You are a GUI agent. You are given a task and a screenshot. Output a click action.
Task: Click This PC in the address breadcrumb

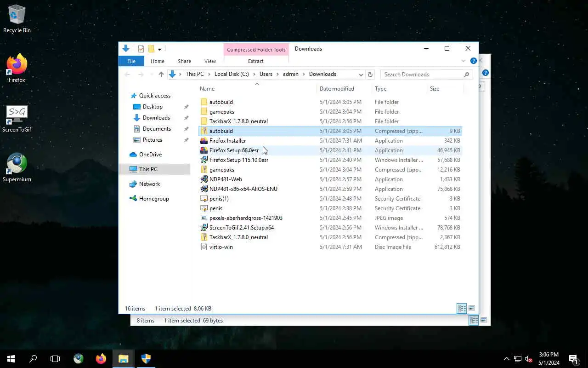(x=194, y=74)
